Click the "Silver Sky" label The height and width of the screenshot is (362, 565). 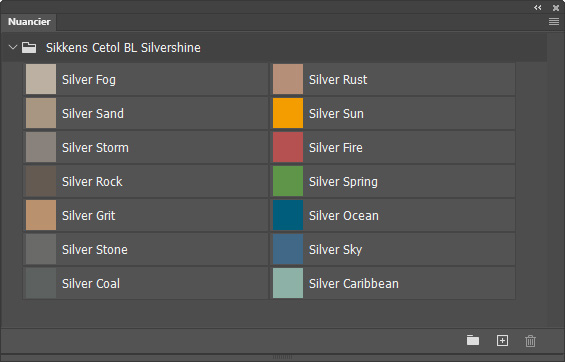coord(335,250)
